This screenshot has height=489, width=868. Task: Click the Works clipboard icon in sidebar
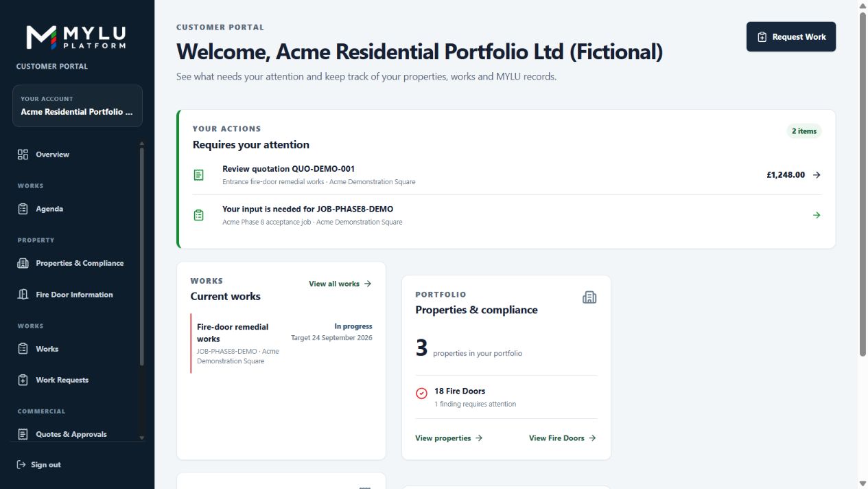[23, 349]
